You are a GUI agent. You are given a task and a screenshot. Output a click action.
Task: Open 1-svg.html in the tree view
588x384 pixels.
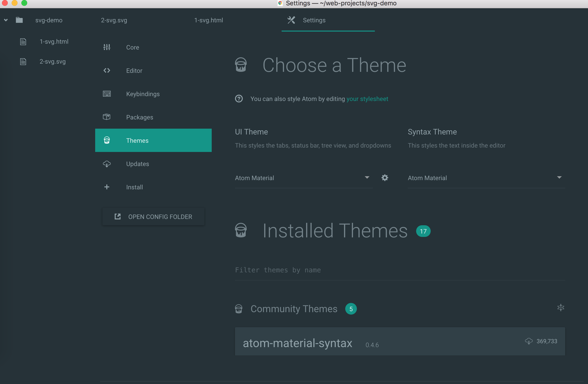coord(54,42)
